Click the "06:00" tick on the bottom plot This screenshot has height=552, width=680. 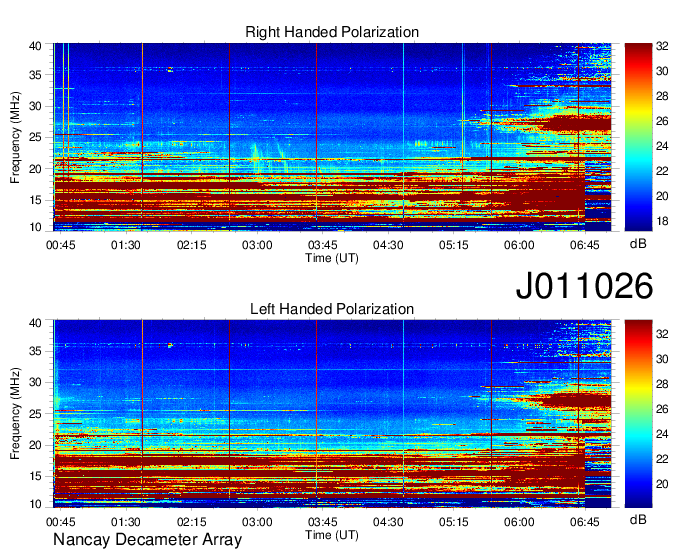pyautogui.click(x=519, y=522)
